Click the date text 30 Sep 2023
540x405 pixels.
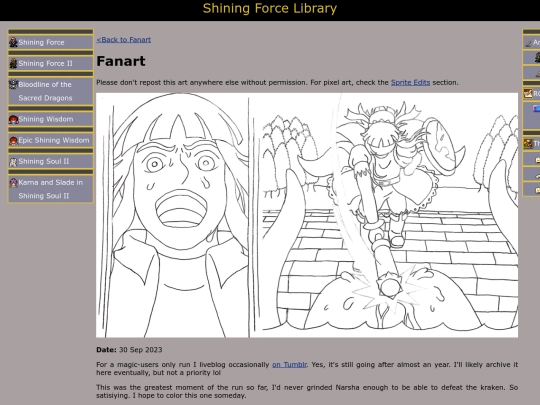point(141,350)
